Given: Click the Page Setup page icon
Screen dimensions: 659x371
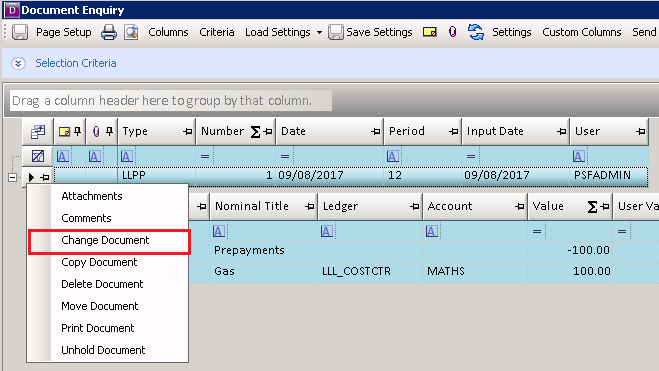Looking at the screenshot, I should click(x=20, y=32).
